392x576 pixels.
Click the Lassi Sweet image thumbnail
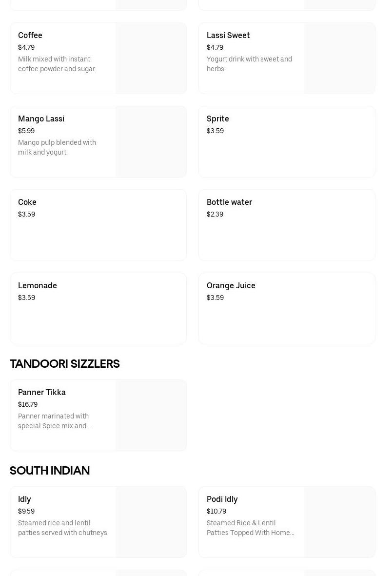tap(339, 58)
